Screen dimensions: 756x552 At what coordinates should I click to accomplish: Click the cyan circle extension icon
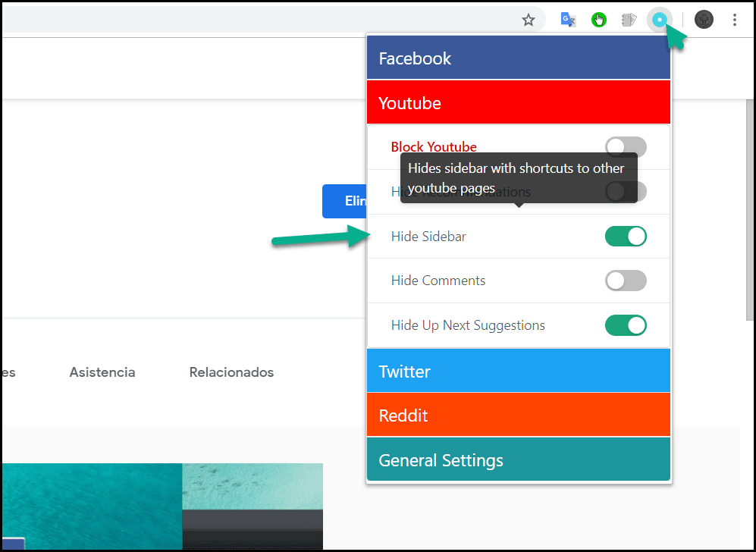[660, 20]
